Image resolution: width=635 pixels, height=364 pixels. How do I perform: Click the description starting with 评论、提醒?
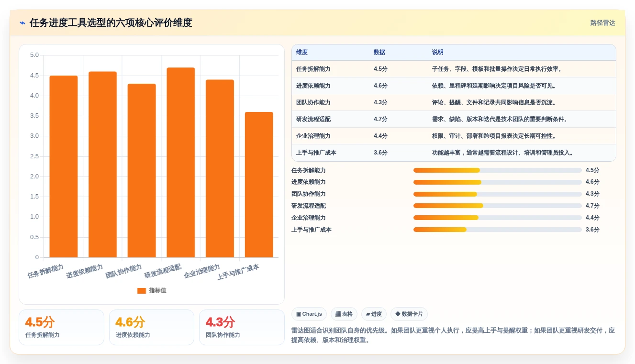point(494,102)
